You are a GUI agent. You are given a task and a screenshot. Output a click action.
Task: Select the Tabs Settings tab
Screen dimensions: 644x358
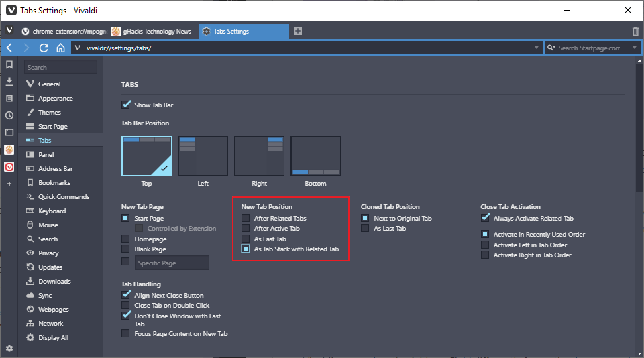244,32
